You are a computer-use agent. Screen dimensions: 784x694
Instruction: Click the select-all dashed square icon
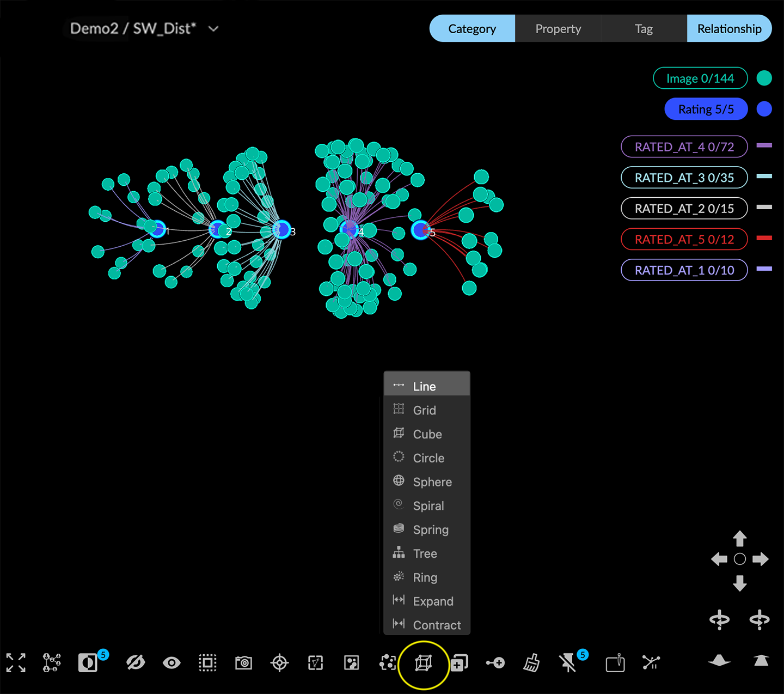tap(207, 662)
